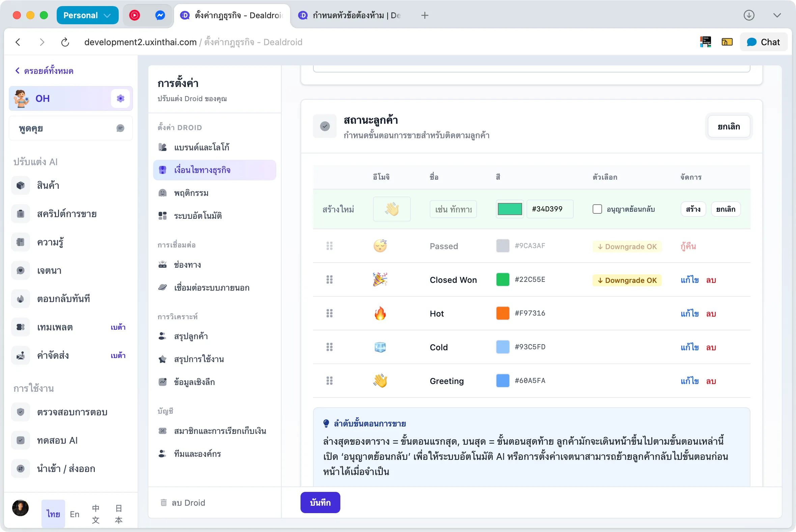Open the gear settings for the OH droid
The height and width of the screenshot is (532, 796).
(120, 98)
